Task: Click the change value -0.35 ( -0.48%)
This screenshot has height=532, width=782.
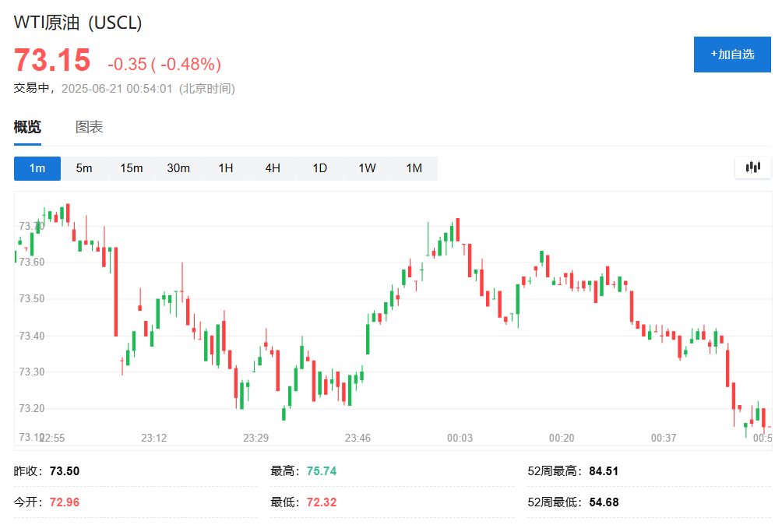Action: [164, 64]
